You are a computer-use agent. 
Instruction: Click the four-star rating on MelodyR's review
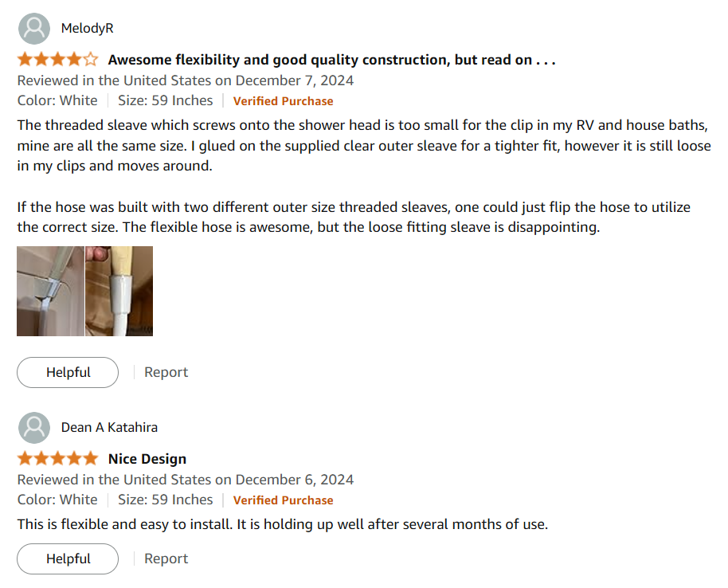tap(58, 60)
